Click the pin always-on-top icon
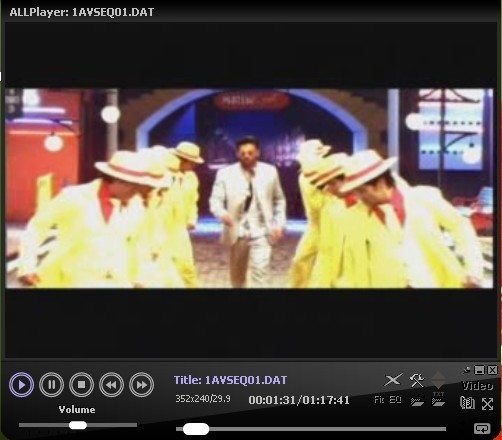The image size is (502, 440). (x=467, y=370)
